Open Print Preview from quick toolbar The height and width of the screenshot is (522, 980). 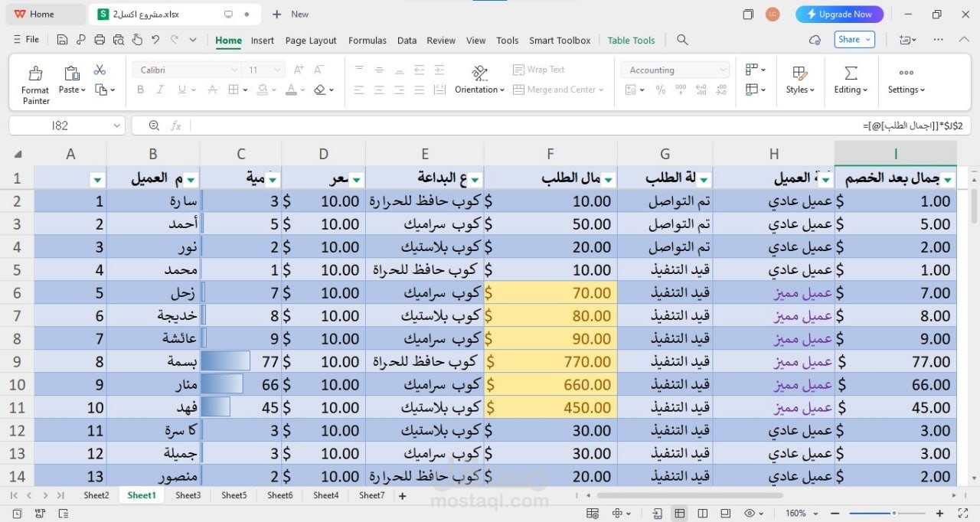pos(118,40)
